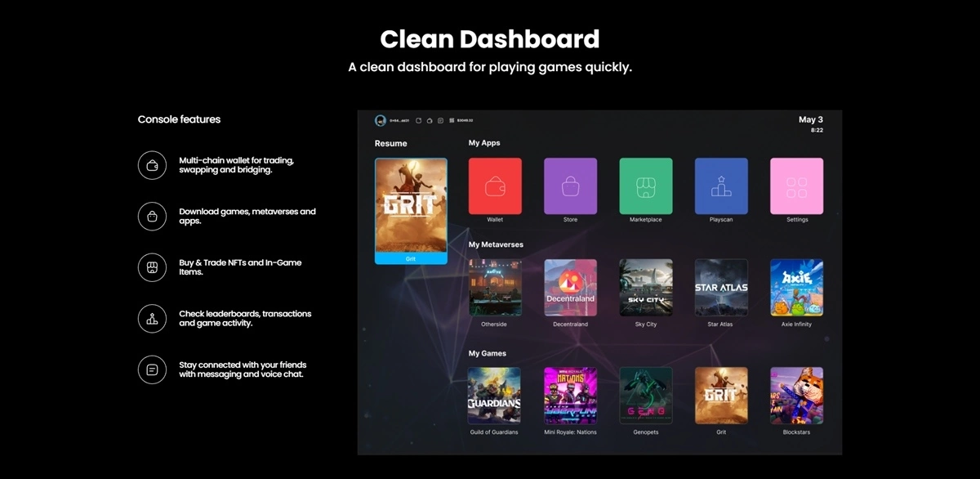Launch the Genopets game
Image resolution: width=980 pixels, height=479 pixels.
(646, 396)
